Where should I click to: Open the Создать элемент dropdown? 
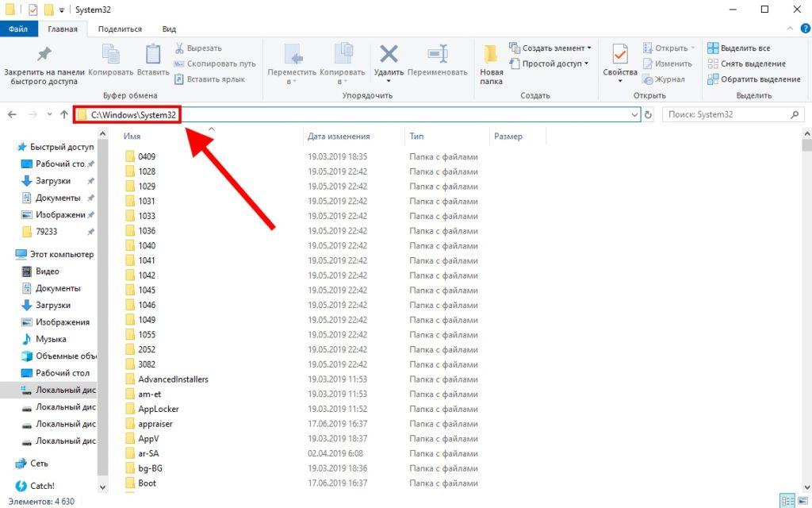(550, 48)
